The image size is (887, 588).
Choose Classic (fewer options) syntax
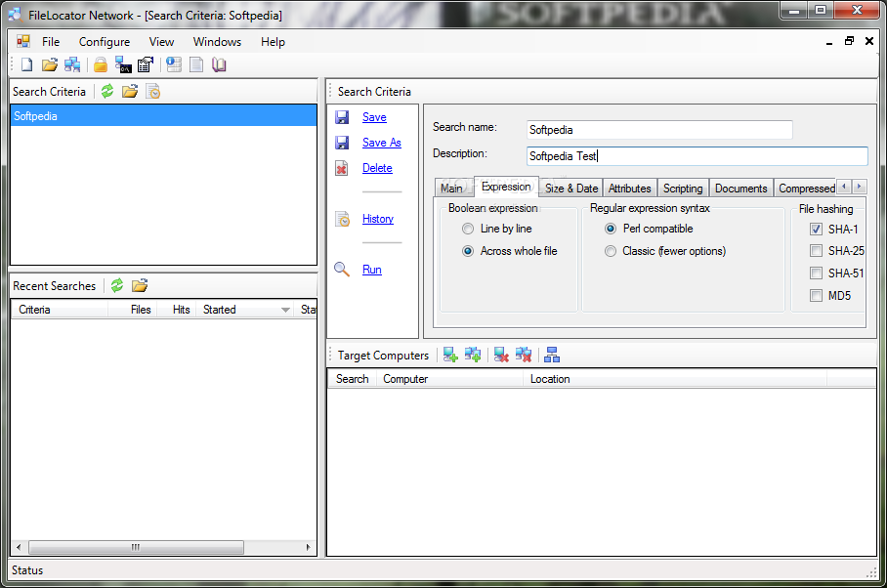[x=611, y=251]
